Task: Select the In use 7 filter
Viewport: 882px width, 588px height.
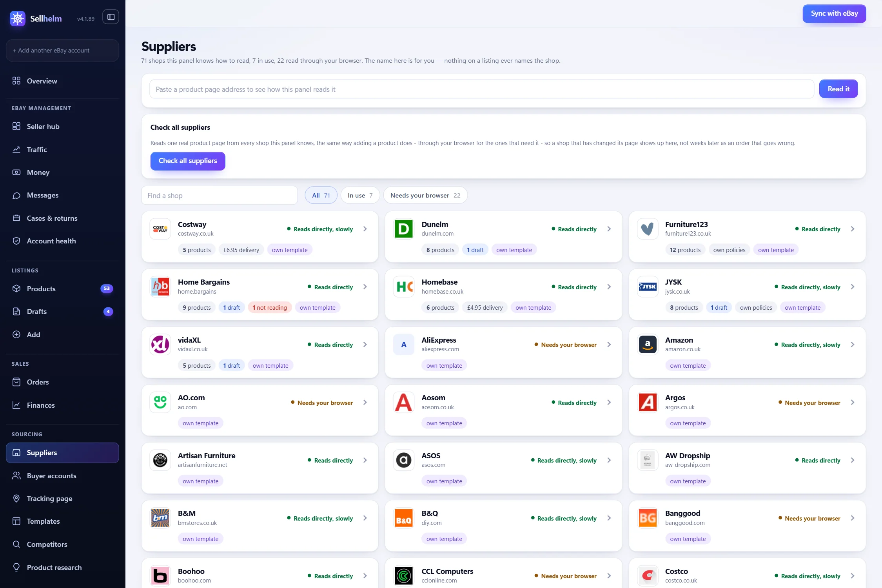Action: point(360,195)
